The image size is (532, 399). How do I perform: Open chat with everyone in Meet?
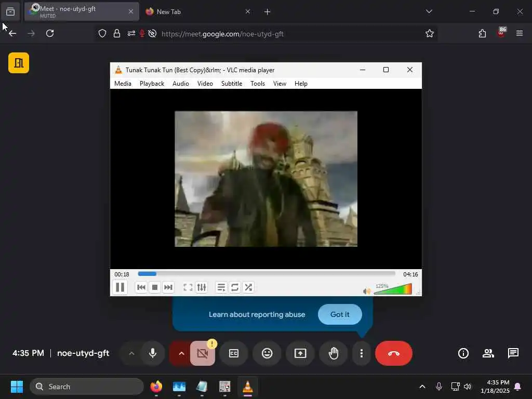(513, 353)
